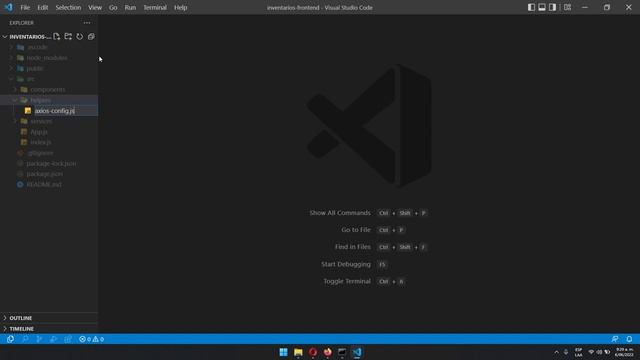
Task: Open the terminal app from the taskbar
Action: [x=342, y=352]
